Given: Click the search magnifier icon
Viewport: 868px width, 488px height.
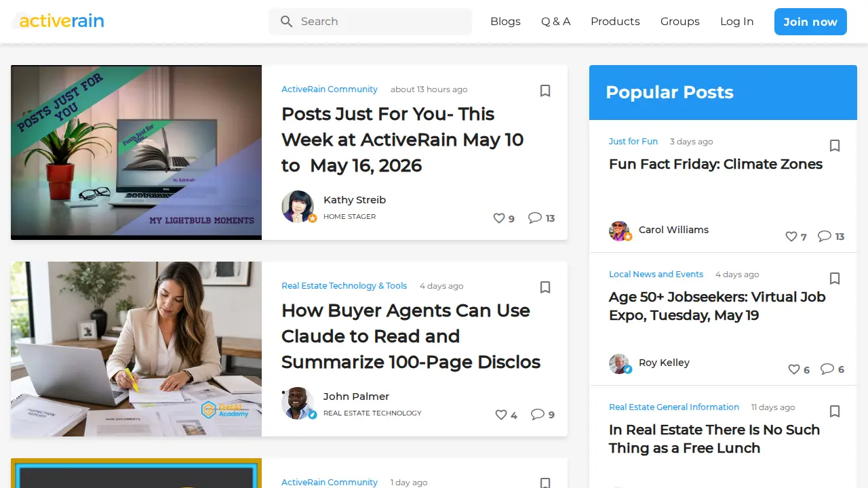Looking at the screenshot, I should pyautogui.click(x=287, y=22).
